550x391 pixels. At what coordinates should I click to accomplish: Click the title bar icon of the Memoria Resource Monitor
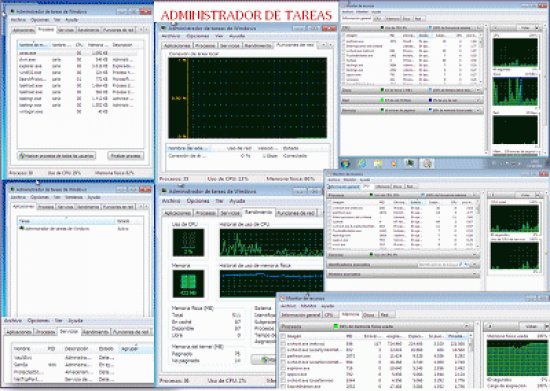[282, 298]
